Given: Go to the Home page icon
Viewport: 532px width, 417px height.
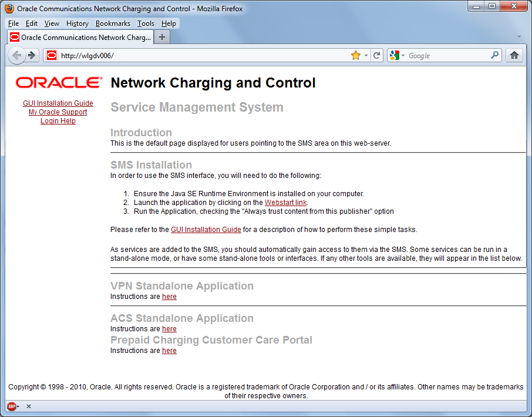Looking at the screenshot, I should coord(514,55).
